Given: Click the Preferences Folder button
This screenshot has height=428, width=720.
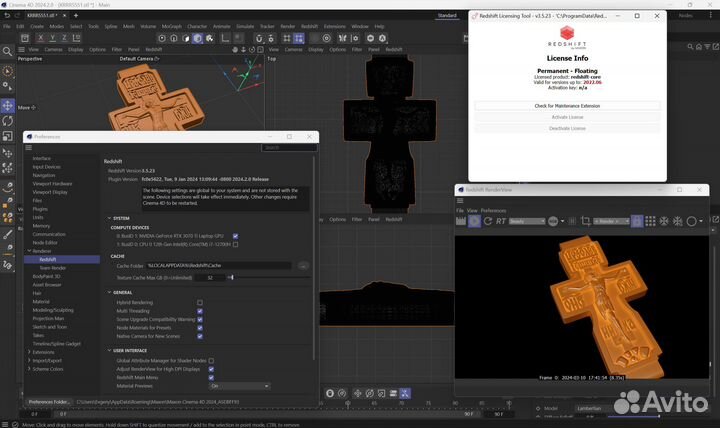Looking at the screenshot, I should pos(49,402).
